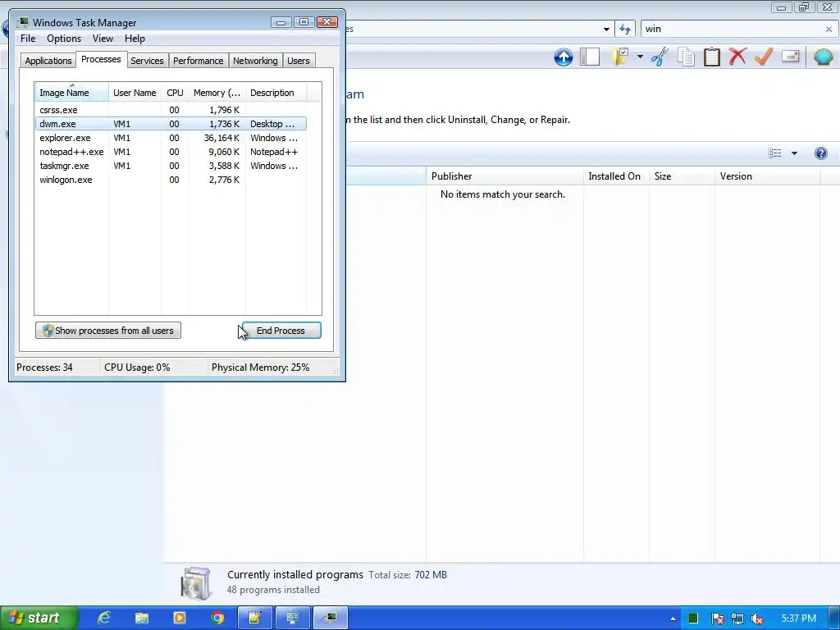
Task: Open the Help menu in Task Manager
Action: 135,39
